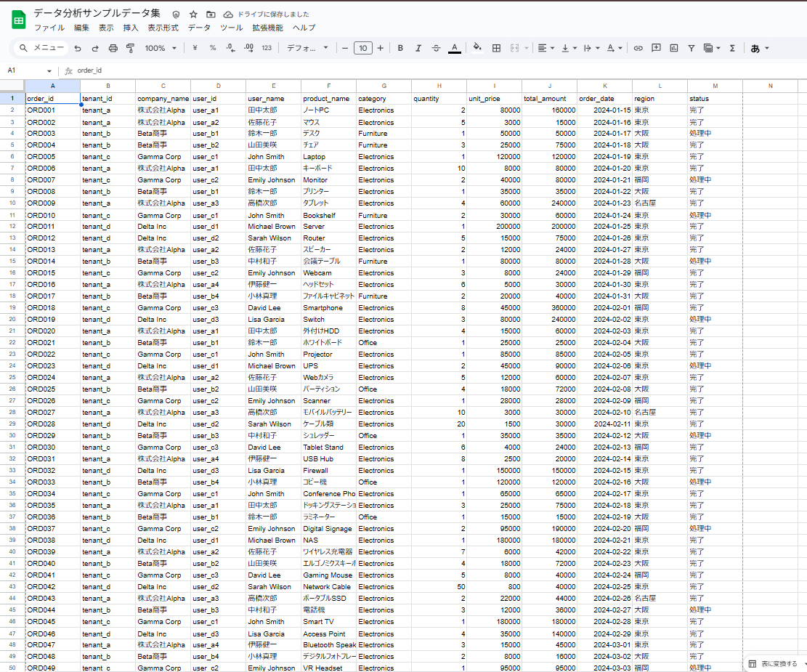Click the メニュー search button
This screenshot has height=672, width=807.
(x=41, y=48)
